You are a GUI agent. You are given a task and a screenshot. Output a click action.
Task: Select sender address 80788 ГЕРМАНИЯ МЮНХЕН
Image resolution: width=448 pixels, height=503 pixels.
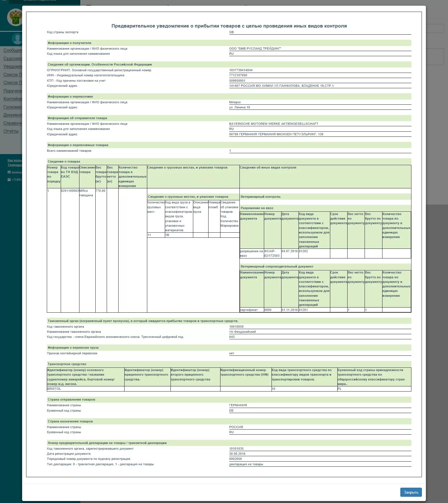[x=276, y=134]
